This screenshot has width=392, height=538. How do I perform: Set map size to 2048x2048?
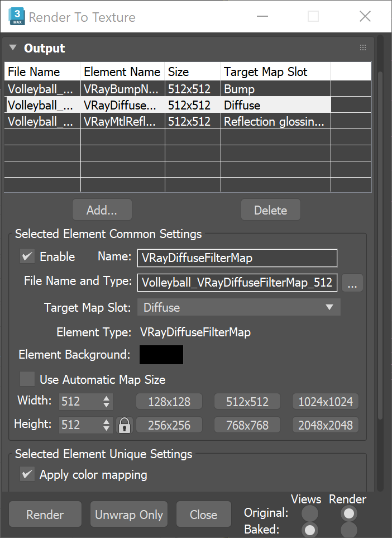[x=326, y=425]
